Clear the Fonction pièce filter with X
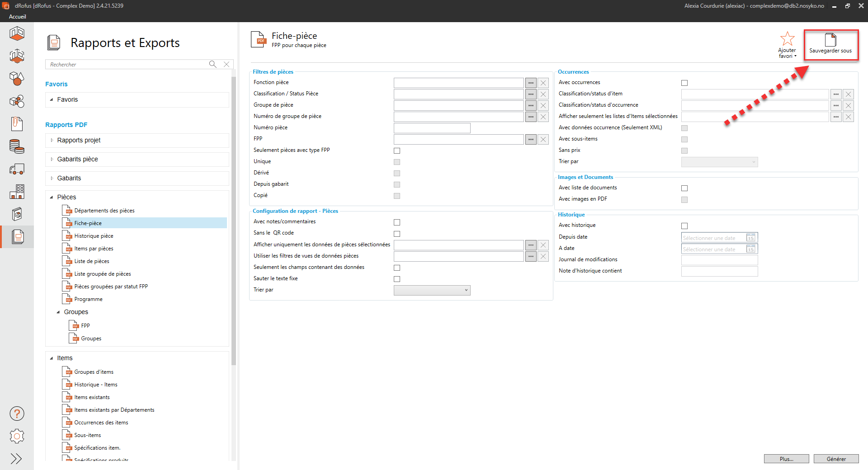 click(543, 83)
